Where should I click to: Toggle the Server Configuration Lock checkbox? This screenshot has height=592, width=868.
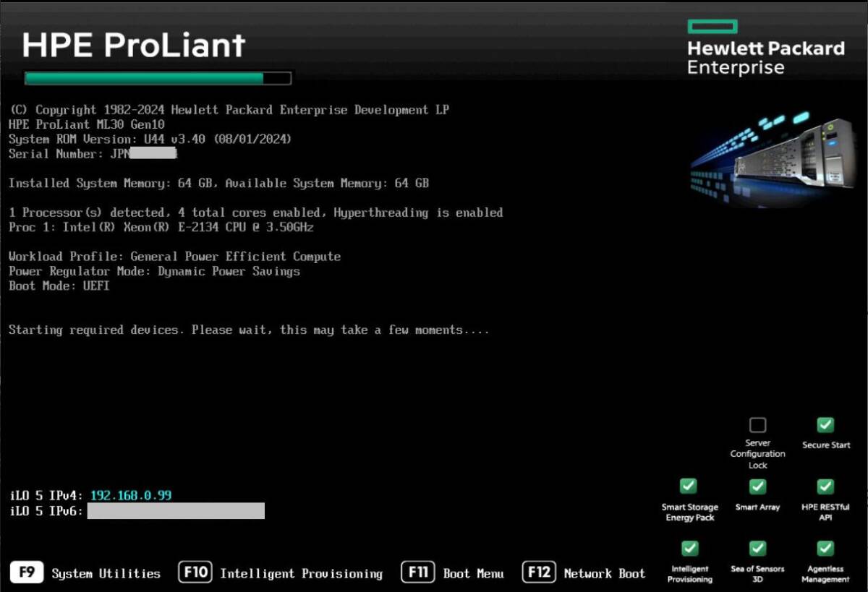point(757,424)
